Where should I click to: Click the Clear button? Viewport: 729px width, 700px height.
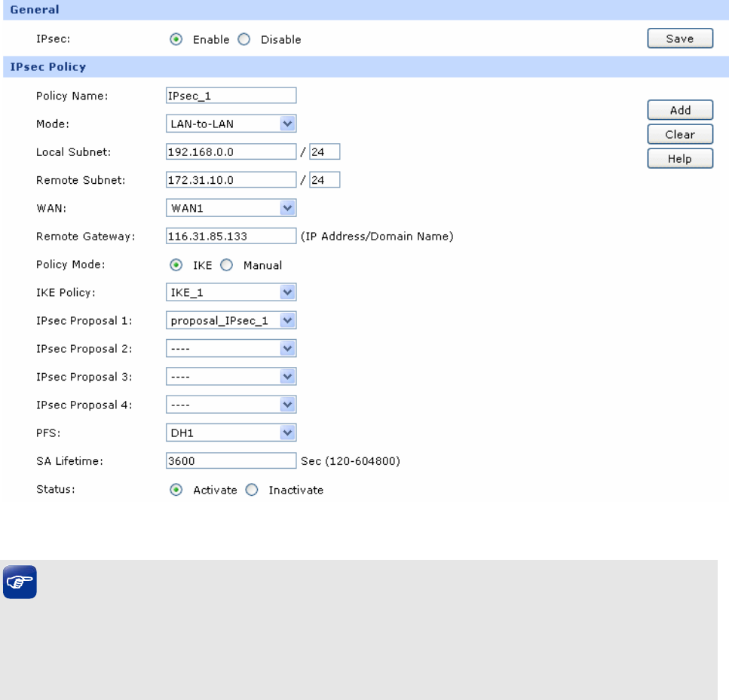680,134
